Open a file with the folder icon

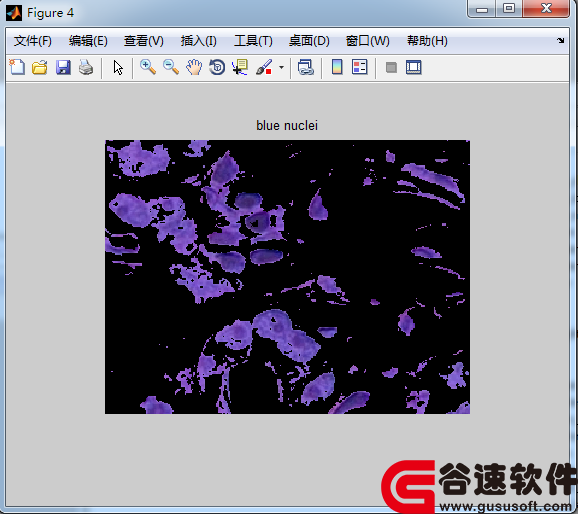pyautogui.click(x=40, y=67)
